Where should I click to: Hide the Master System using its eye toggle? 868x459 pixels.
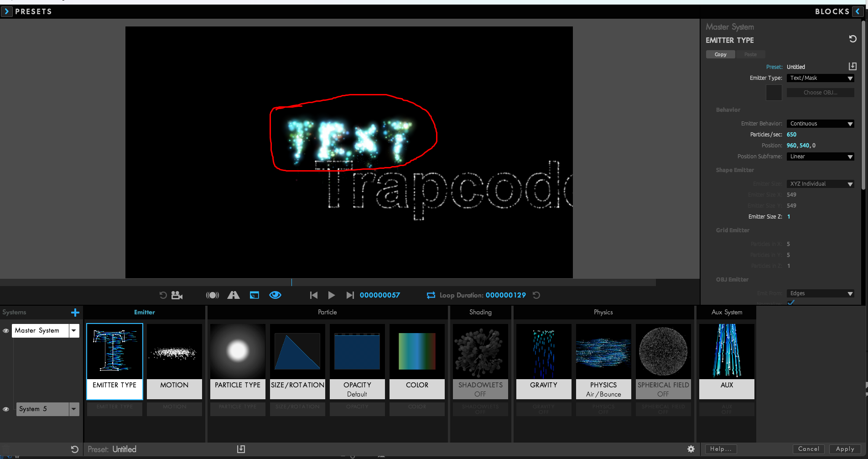tap(6, 330)
